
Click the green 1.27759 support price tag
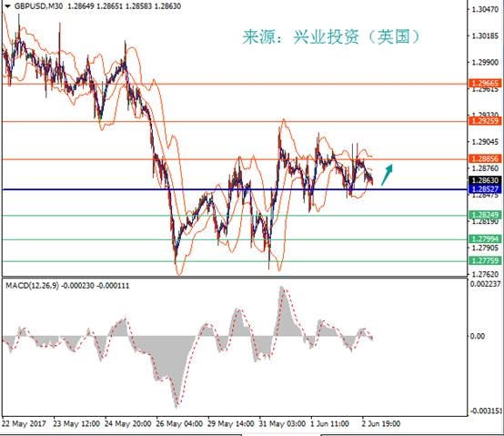pyautogui.click(x=485, y=260)
